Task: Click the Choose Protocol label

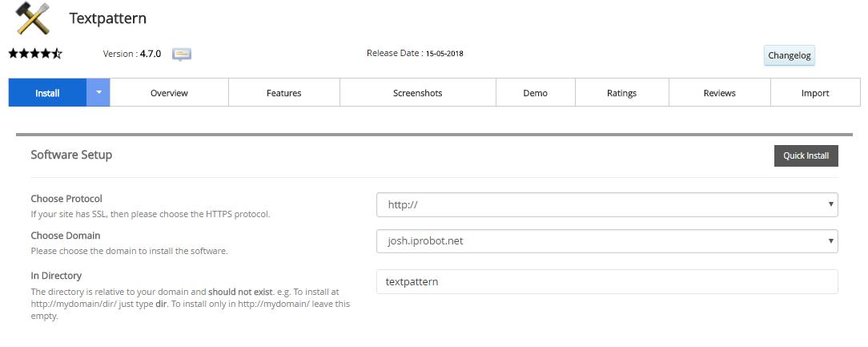Action: (x=66, y=199)
